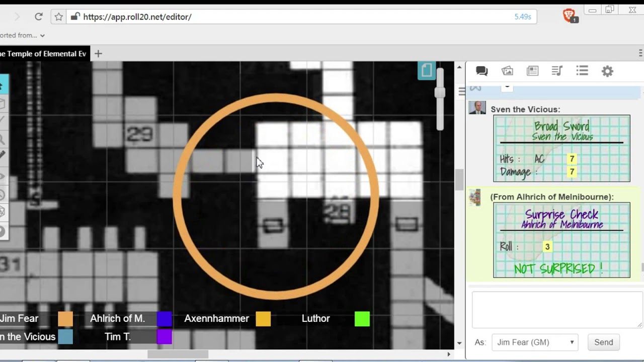The height and width of the screenshot is (362, 644).
Task: Click the map vertical scroll down arrow
Action: [x=459, y=343]
